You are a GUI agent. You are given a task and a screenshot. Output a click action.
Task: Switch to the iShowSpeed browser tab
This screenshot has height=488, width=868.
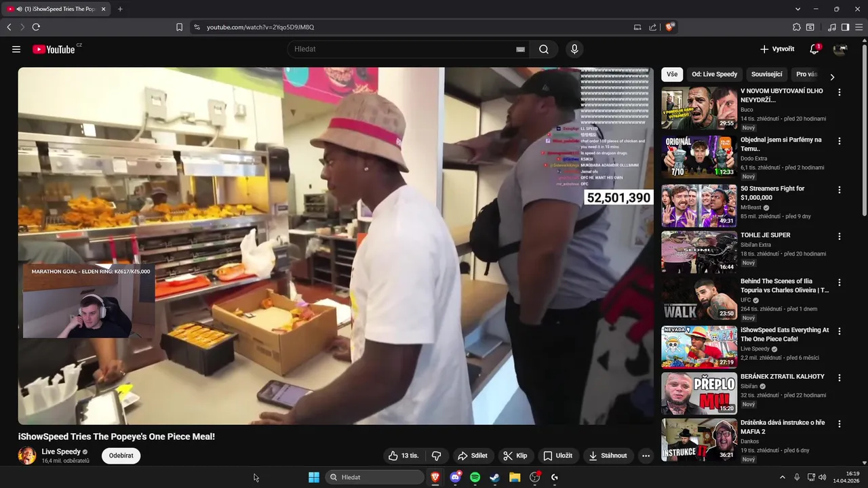click(x=56, y=9)
